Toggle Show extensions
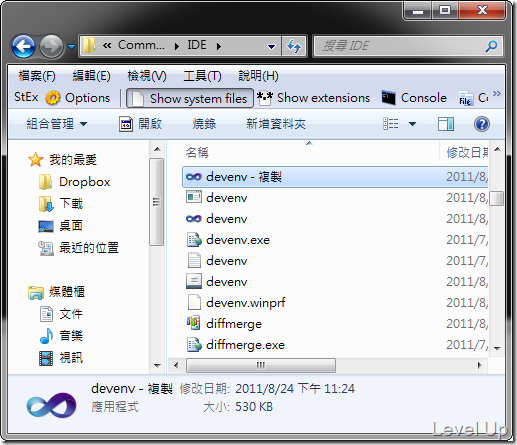The image size is (517, 445). (x=313, y=98)
